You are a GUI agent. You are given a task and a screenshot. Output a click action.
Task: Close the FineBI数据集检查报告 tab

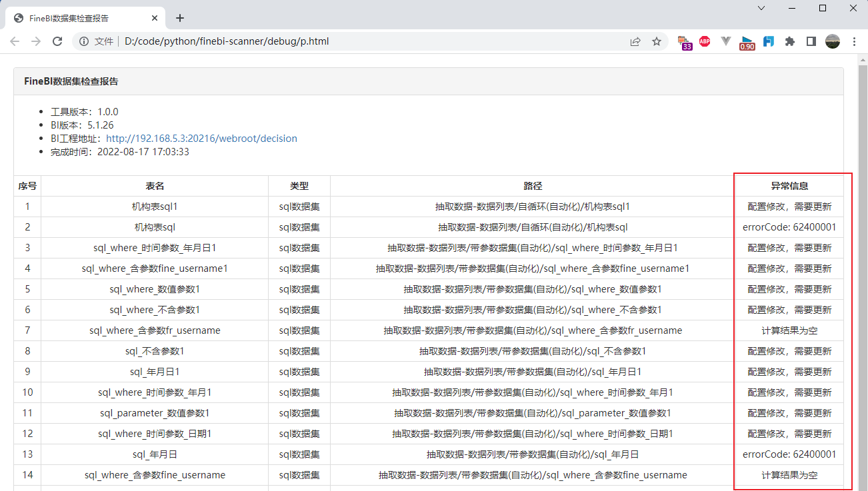(x=153, y=19)
